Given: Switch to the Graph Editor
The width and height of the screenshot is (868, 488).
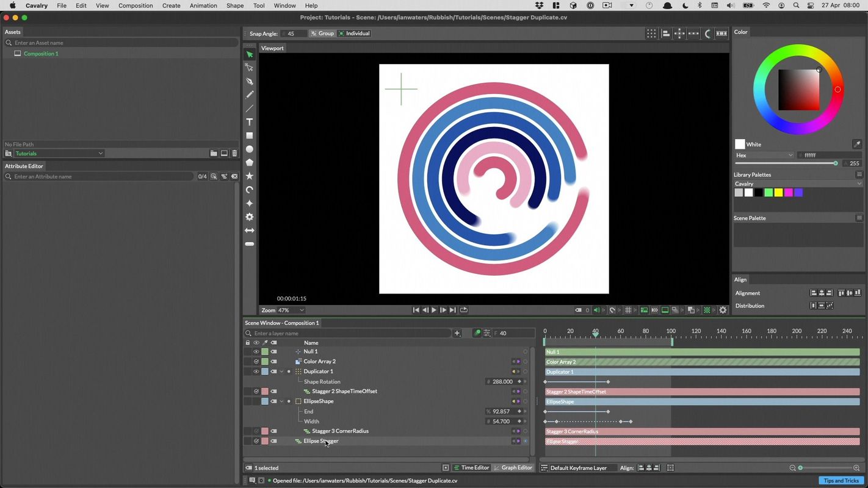Looking at the screenshot, I should point(513,468).
